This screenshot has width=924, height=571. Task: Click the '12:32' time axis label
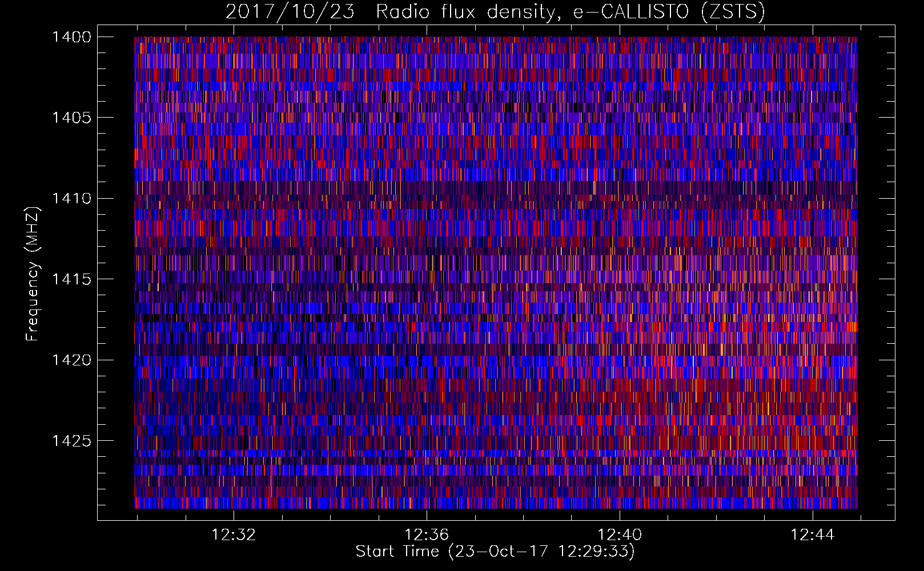[x=234, y=535]
